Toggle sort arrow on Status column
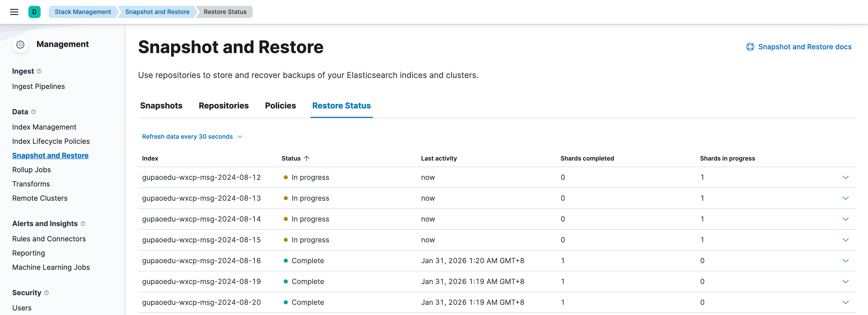Image resolution: width=868 pixels, height=315 pixels. [x=306, y=159]
